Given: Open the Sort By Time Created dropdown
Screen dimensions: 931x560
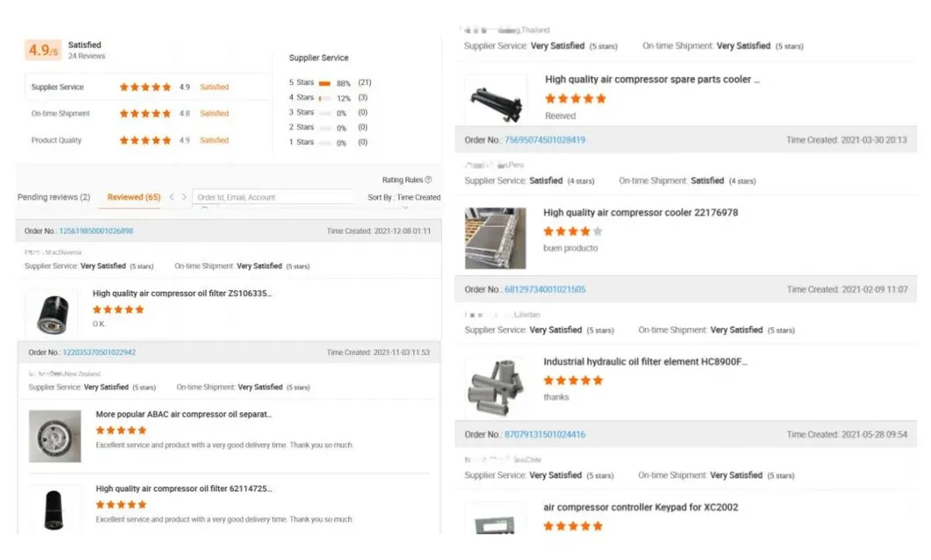Looking at the screenshot, I should 404,198.
